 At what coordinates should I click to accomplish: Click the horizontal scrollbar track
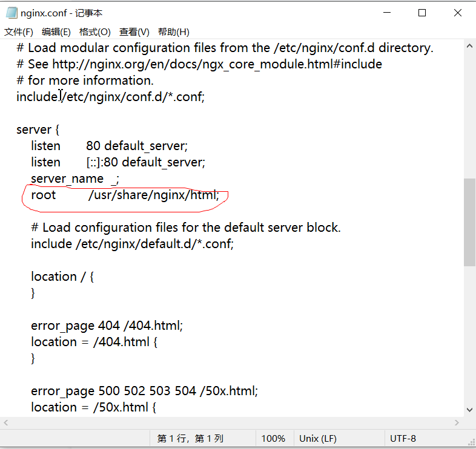pyautogui.click(x=231, y=422)
